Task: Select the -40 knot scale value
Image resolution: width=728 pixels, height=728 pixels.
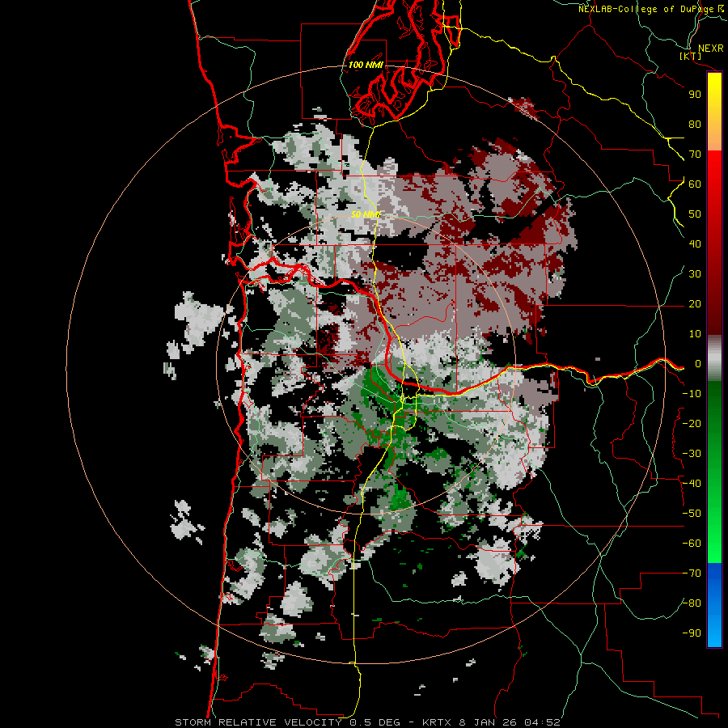Action: [x=692, y=484]
